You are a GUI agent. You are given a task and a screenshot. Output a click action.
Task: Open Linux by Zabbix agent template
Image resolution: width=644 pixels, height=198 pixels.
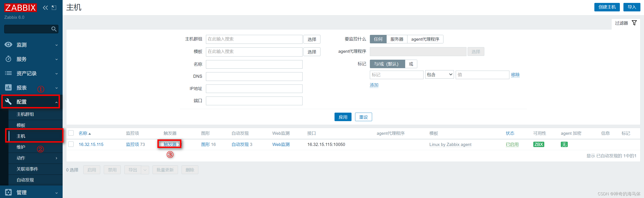click(450, 145)
